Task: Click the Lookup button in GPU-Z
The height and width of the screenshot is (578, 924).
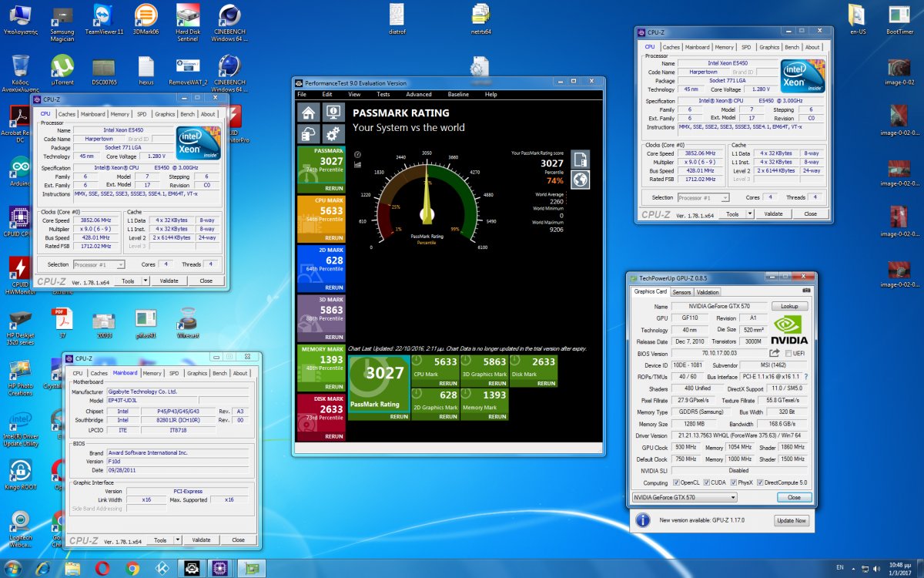Action: (789, 306)
